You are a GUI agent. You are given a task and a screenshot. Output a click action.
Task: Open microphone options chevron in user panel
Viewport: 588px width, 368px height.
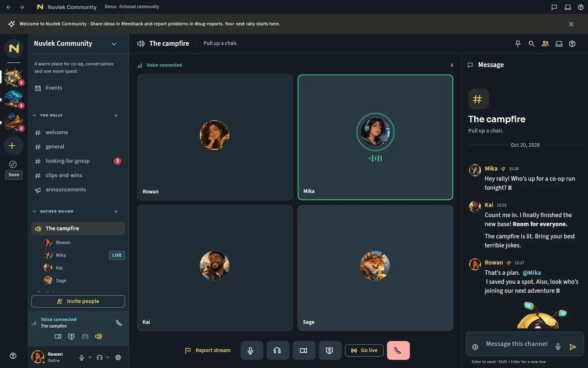click(x=90, y=357)
